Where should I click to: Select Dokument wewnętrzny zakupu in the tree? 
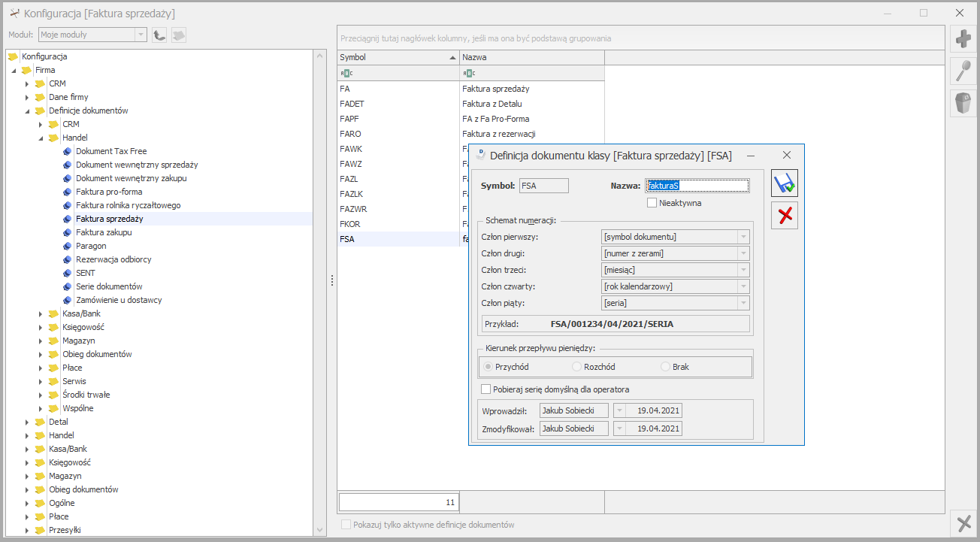point(132,178)
